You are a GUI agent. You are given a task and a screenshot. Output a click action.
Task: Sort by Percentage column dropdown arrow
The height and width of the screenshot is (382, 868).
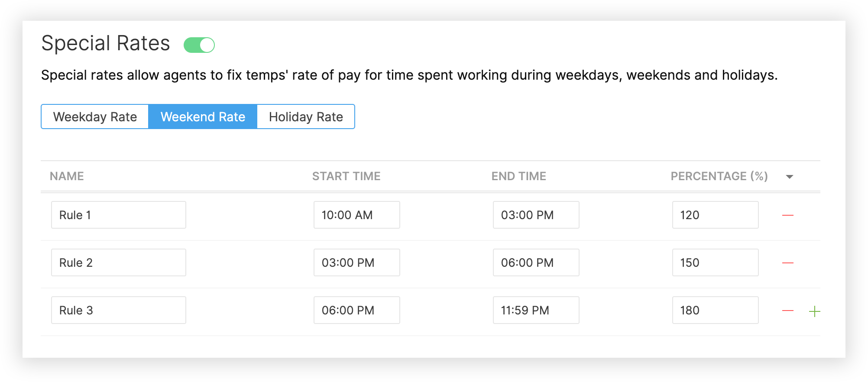click(x=789, y=177)
